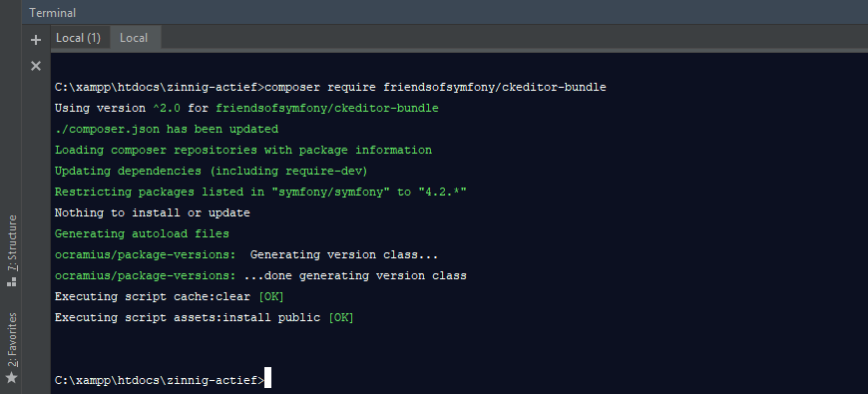Add a new terminal session with plus icon
868x394 pixels.
pos(36,40)
